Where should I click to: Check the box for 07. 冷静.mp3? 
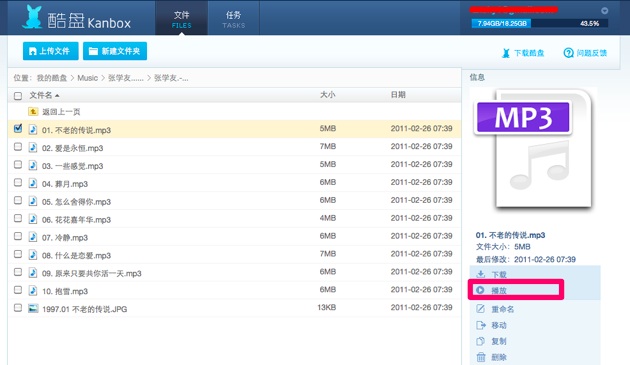[x=18, y=236]
